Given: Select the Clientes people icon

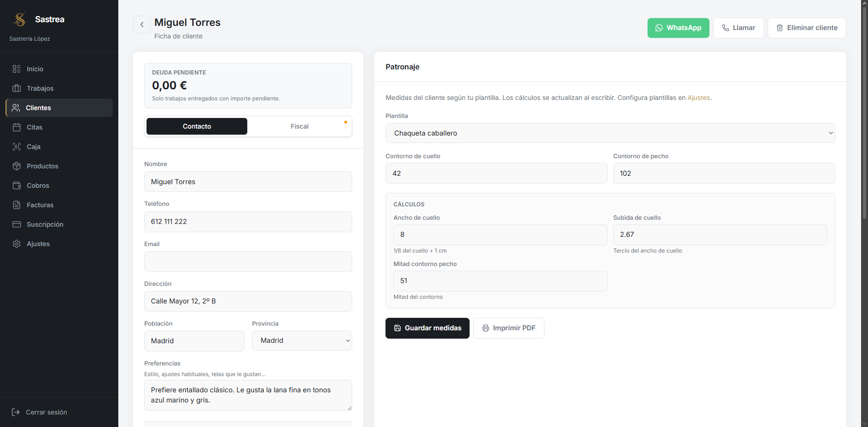Looking at the screenshot, I should (x=16, y=108).
